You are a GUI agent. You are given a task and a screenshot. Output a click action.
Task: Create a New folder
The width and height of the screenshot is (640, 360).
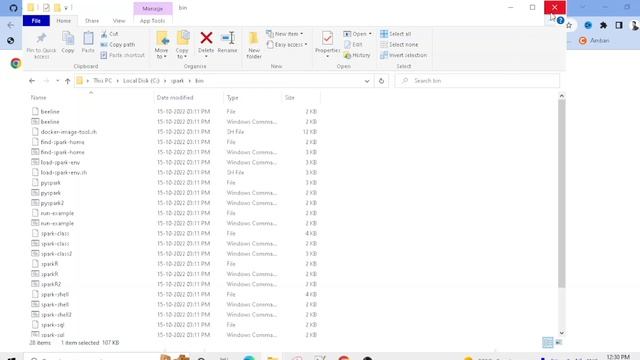[253, 45]
